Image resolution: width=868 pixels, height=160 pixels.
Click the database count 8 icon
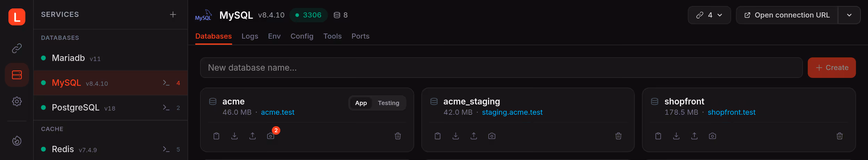(x=341, y=15)
